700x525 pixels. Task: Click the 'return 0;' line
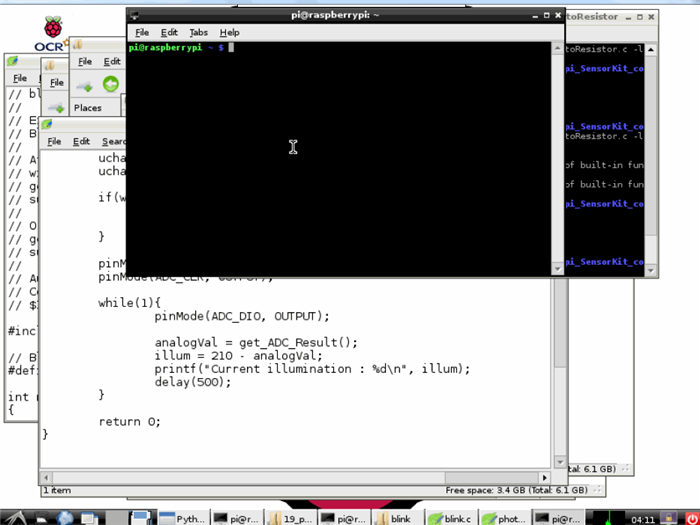(129, 421)
